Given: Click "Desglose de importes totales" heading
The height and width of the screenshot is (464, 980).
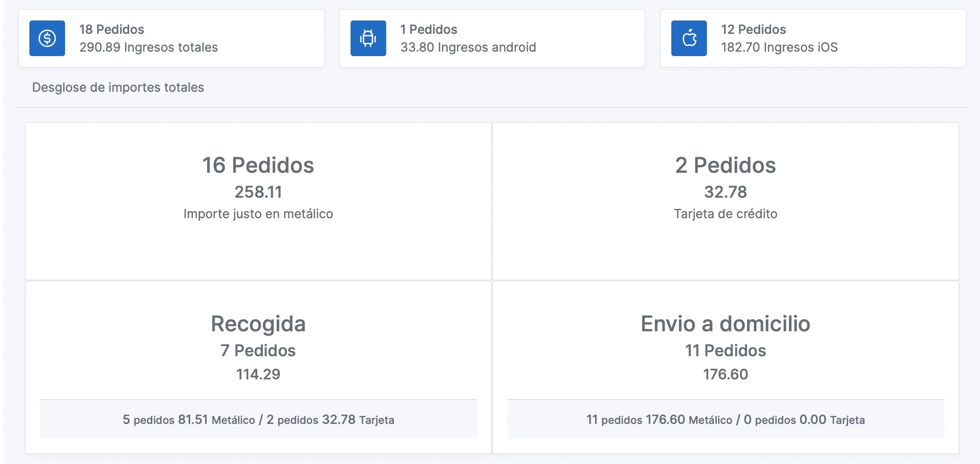Looking at the screenshot, I should coord(118,87).
